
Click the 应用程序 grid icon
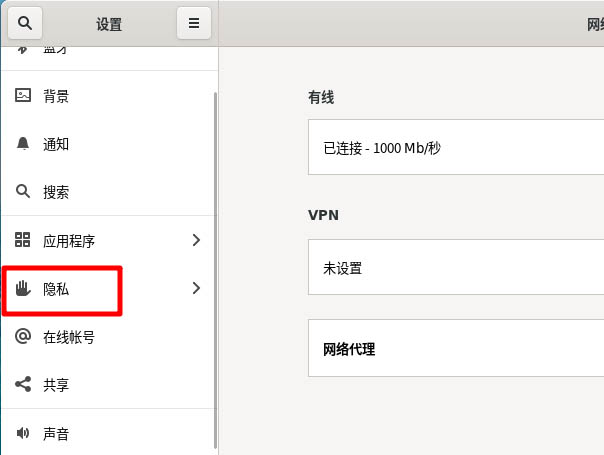pos(24,240)
